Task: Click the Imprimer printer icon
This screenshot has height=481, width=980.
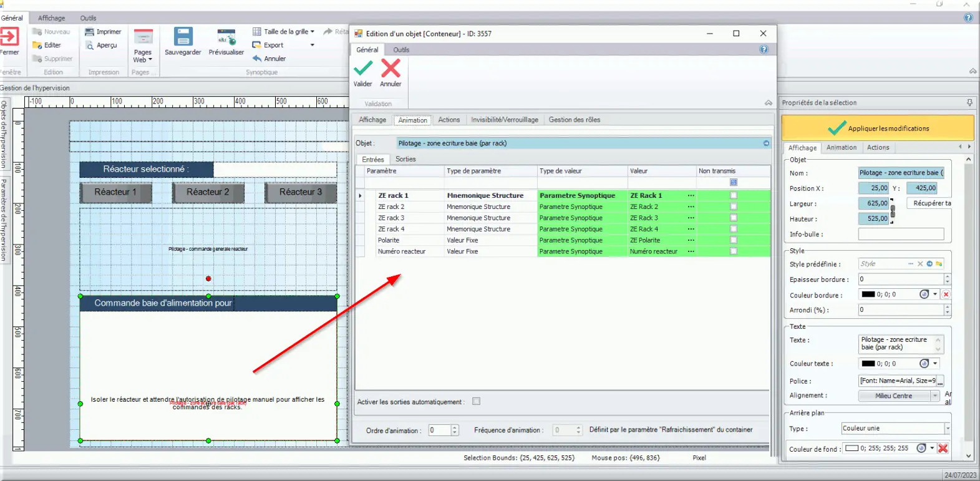Action: pos(89,32)
